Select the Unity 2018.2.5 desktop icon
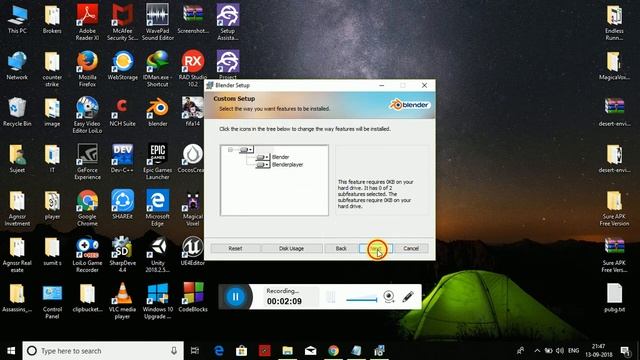Screen dimensions: 640x360 [x=158, y=255]
